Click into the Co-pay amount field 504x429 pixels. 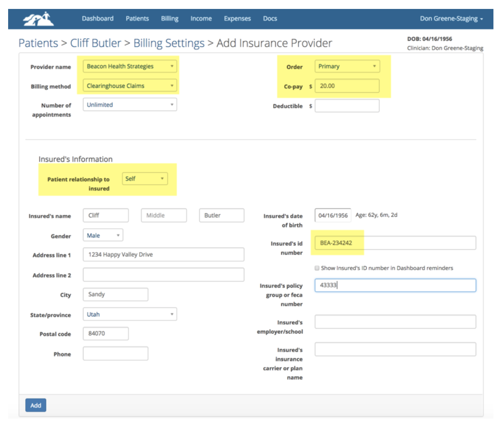[x=347, y=86]
